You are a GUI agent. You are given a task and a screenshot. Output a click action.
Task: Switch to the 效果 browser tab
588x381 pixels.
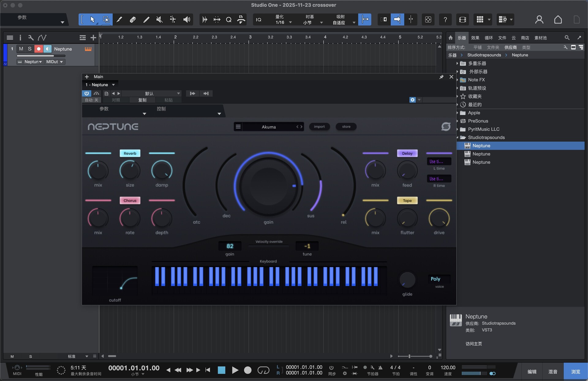(x=475, y=38)
